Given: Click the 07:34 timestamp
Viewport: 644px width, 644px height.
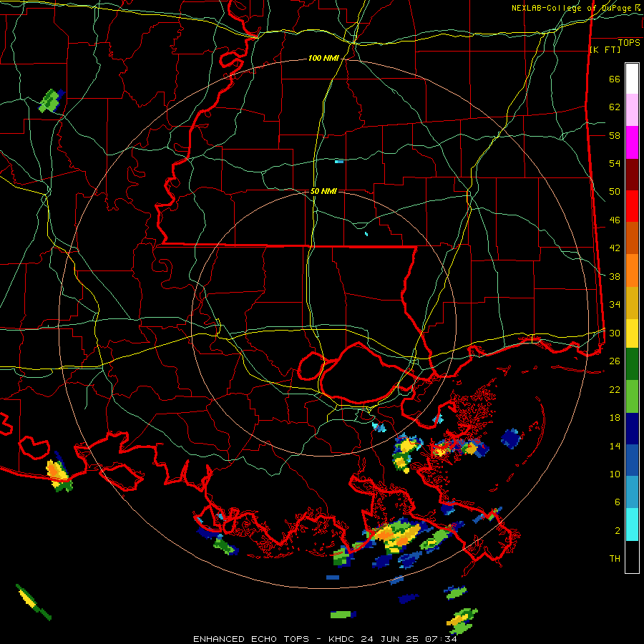Looking at the screenshot, I should point(440,639).
